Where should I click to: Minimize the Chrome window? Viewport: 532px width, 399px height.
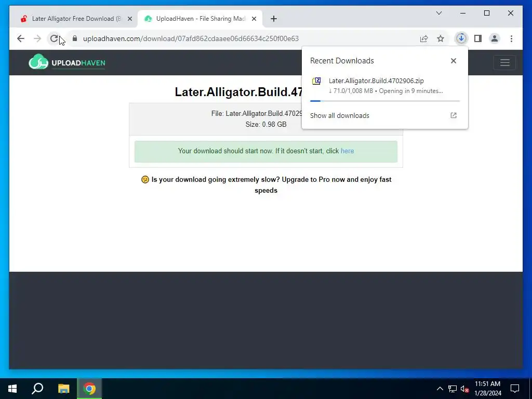[463, 13]
